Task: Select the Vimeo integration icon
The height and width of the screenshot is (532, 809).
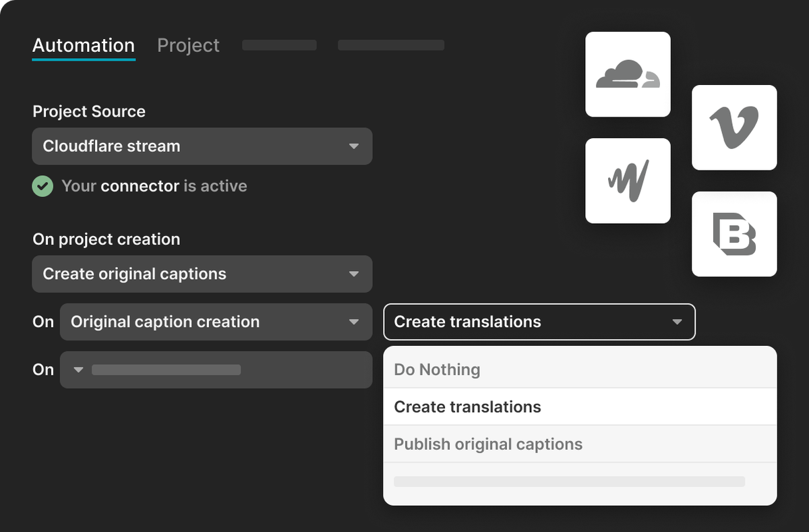Action: (x=734, y=127)
